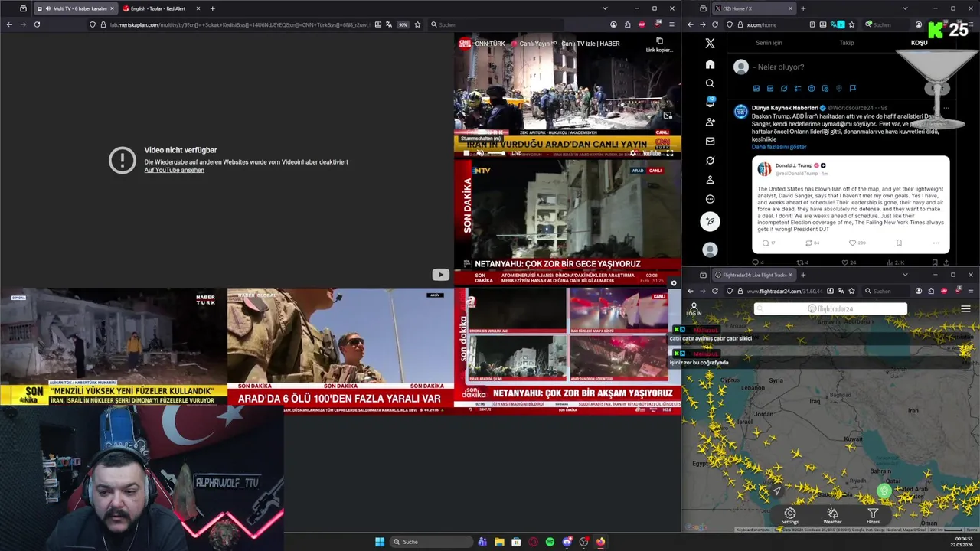980x551 pixels.
Task: Open new tab in Multi TV browser
Action: point(212,8)
